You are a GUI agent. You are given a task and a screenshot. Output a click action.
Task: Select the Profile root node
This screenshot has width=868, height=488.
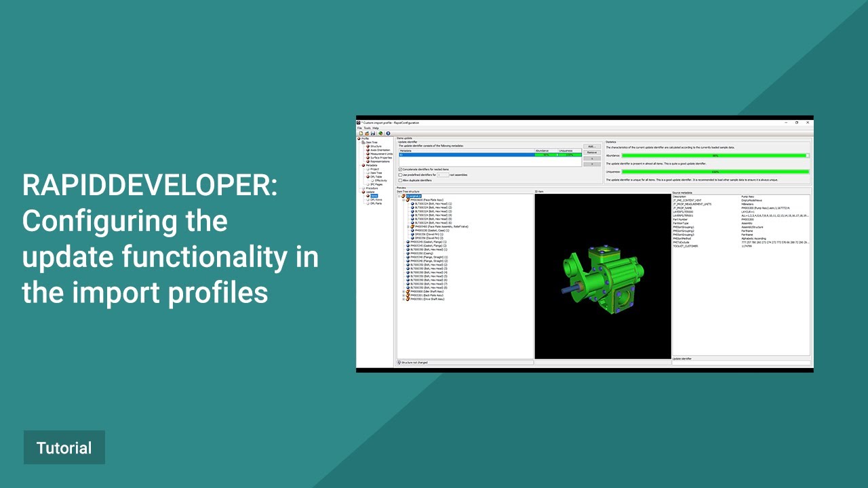(365, 139)
